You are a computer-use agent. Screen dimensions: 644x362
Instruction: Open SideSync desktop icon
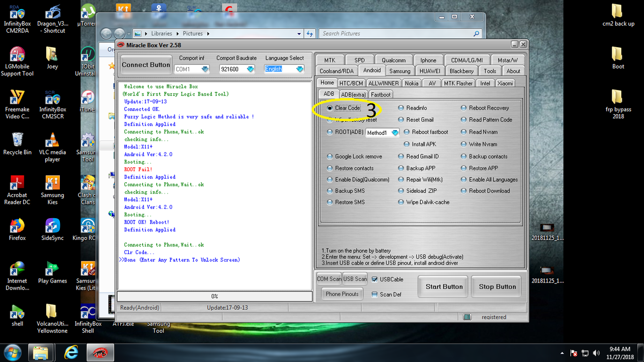(x=52, y=229)
